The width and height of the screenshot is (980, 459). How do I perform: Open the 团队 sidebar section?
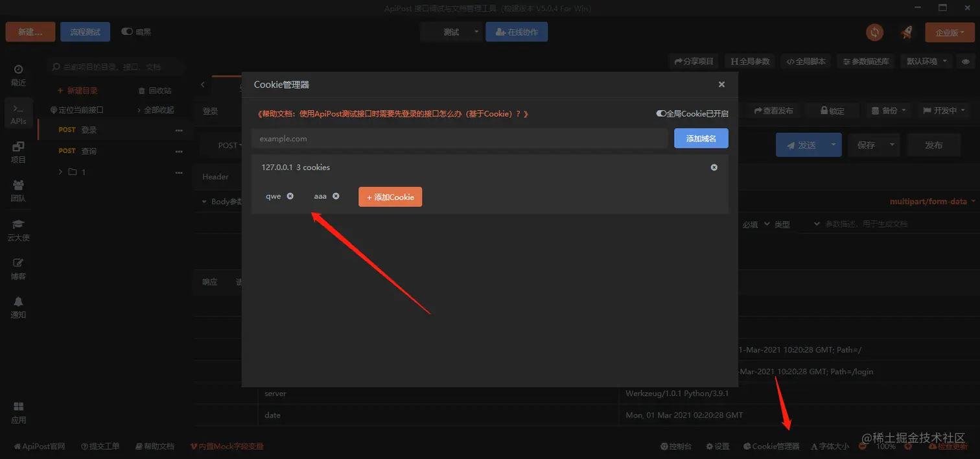18,191
